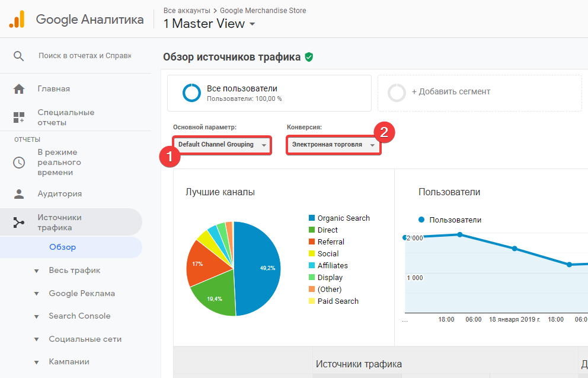Open Default Channel Grouping dropdown
The image size is (588, 378).
click(222, 145)
